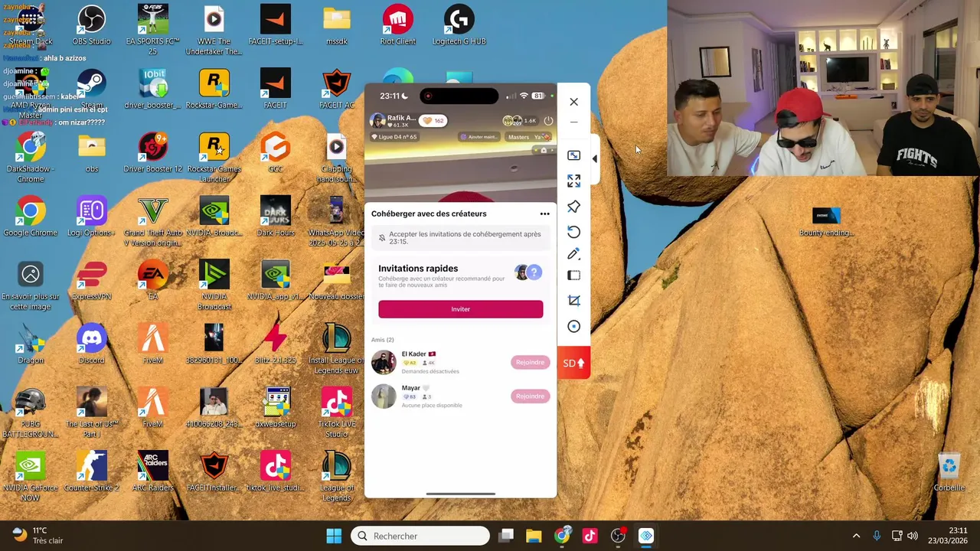Select the ExpressVPN desktop icon
The width and height of the screenshot is (980, 551).
(91, 281)
